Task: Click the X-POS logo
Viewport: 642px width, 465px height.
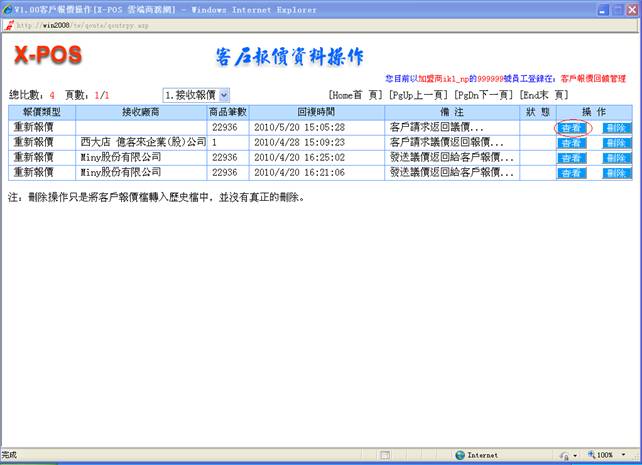Action: pos(49,55)
